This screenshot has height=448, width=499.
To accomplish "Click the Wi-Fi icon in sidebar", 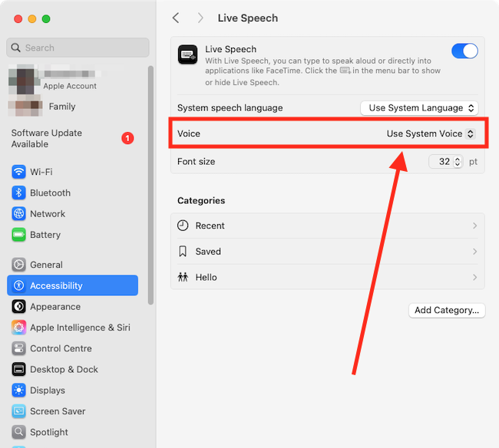I will [18, 172].
